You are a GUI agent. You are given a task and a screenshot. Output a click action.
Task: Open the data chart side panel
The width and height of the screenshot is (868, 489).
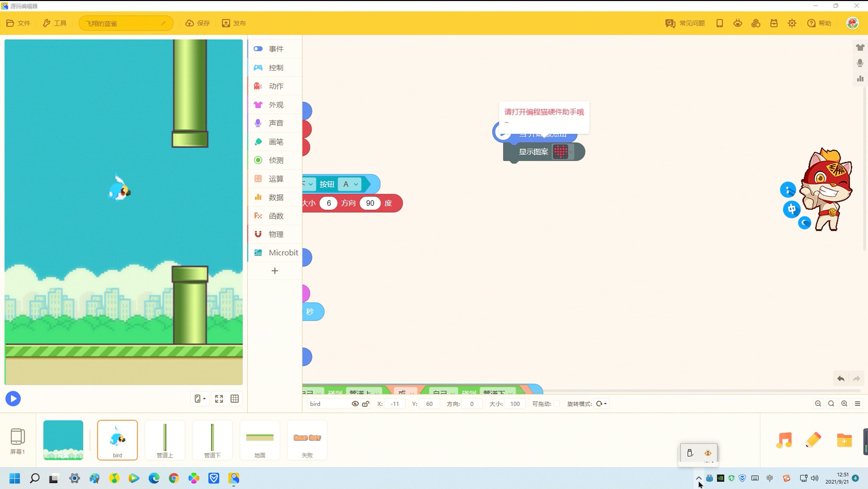860,79
